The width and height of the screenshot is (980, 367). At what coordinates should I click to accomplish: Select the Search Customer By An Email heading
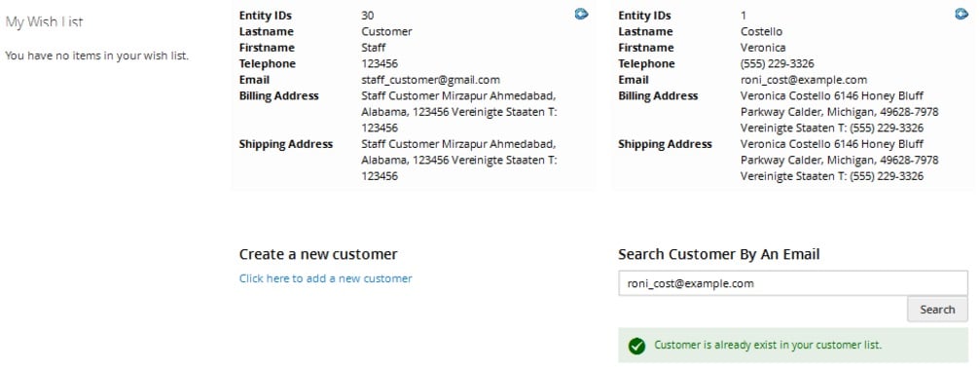[x=719, y=254]
